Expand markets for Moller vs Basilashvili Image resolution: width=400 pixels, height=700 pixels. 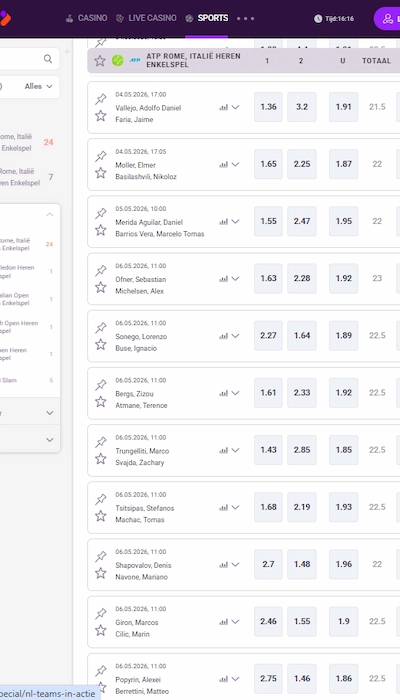click(235, 164)
